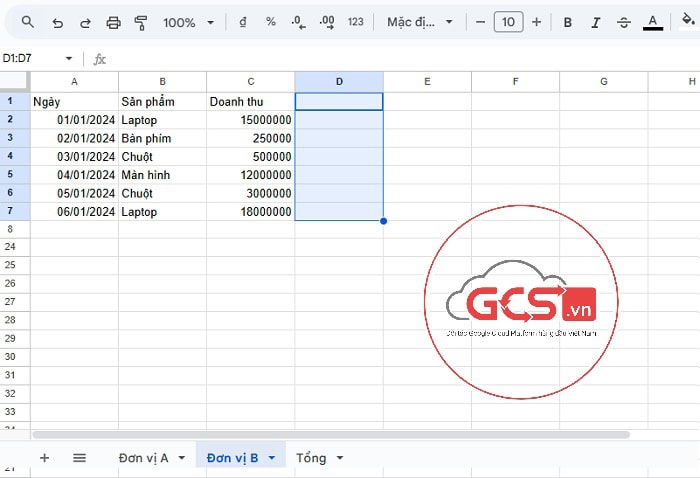Click the 123 number format button
The image size is (700, 478).
[x=355, y=22]
